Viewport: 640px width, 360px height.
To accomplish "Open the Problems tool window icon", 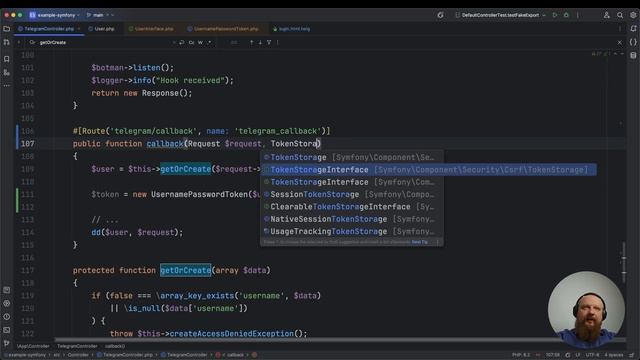I will 7,317.
